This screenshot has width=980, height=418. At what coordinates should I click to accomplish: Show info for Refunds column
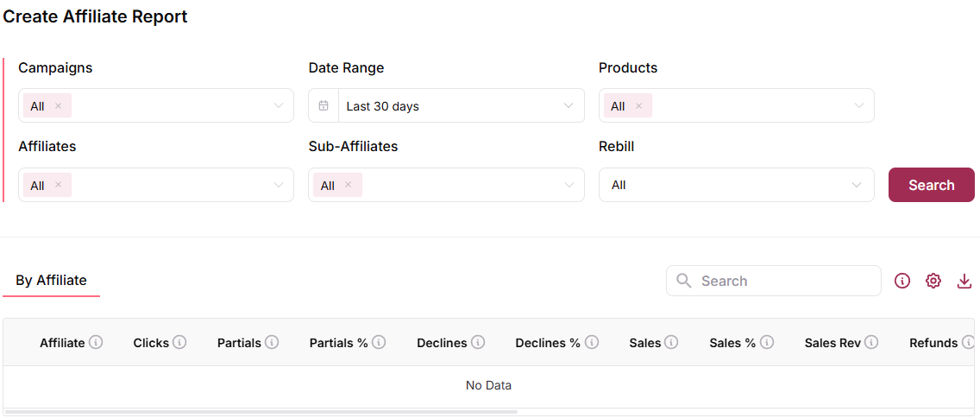coord(968,342)
